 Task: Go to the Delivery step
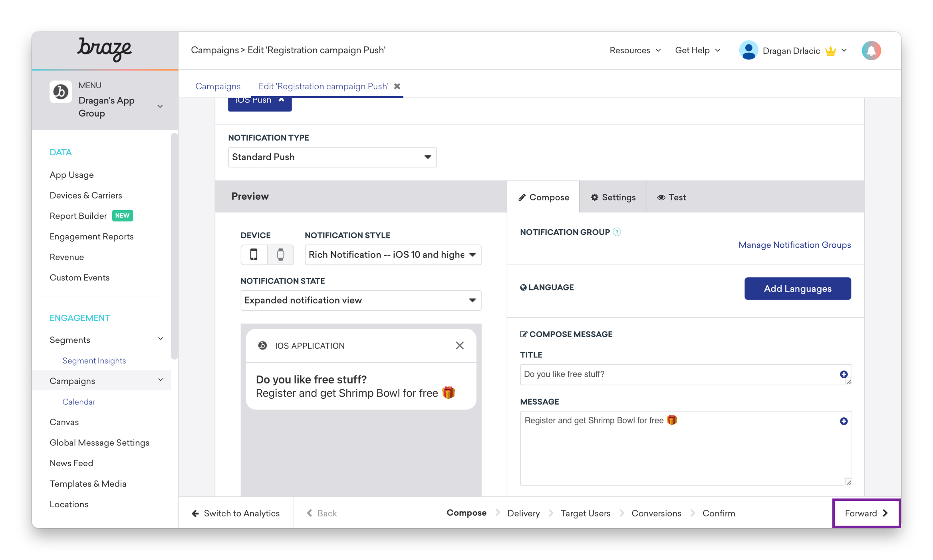[x=523, y=513]
